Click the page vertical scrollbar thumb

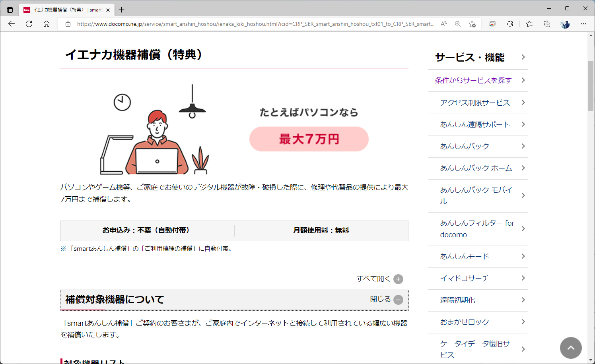(x=591, y=86)
